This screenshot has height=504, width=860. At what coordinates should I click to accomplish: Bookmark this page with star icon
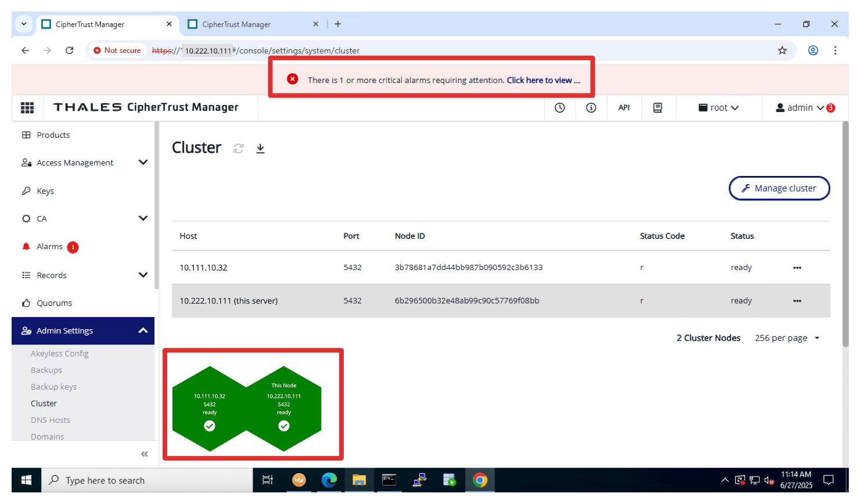782,51
